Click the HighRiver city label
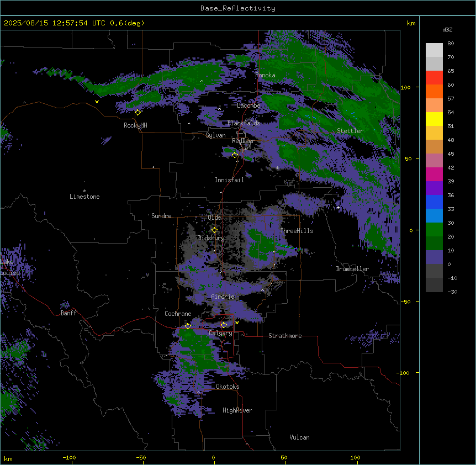 [237, 410]
